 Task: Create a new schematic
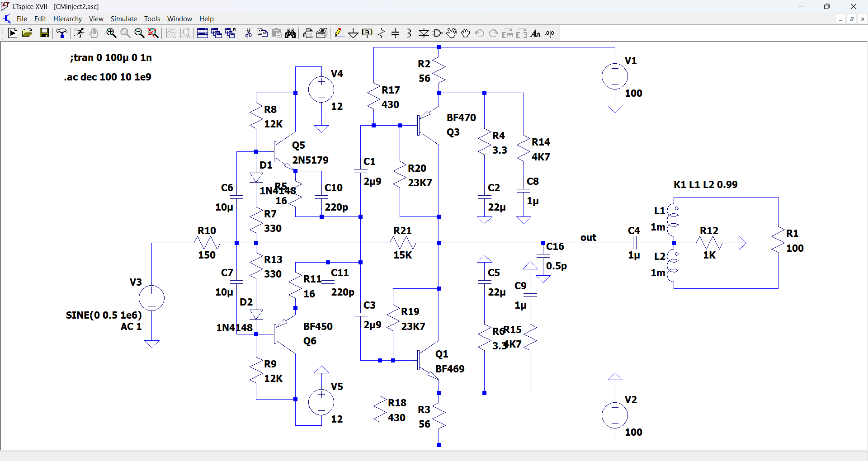[13, 33]
